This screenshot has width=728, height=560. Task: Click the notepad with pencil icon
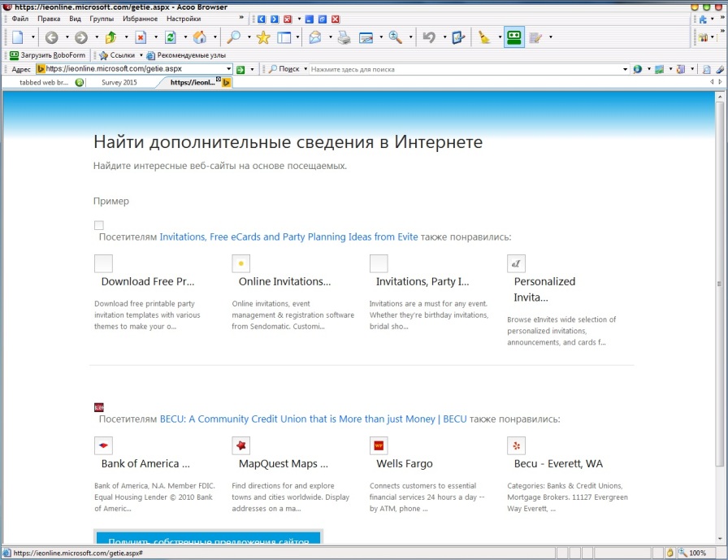pyautogui.click(x=535, y=37)
